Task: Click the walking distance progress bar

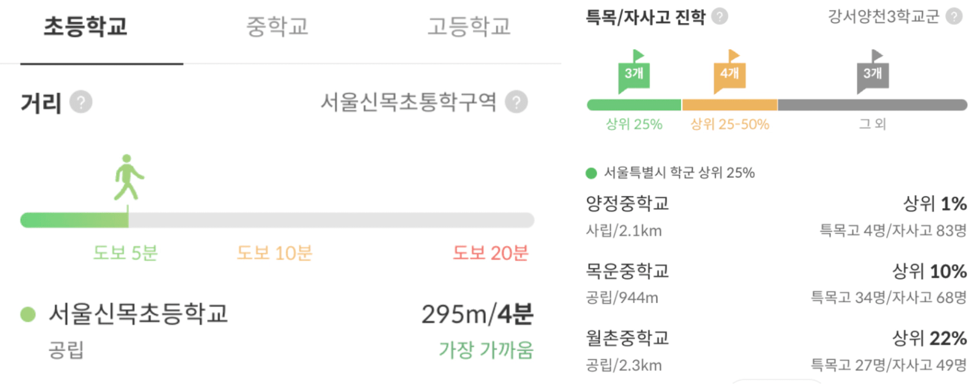Action: [277, 220]
